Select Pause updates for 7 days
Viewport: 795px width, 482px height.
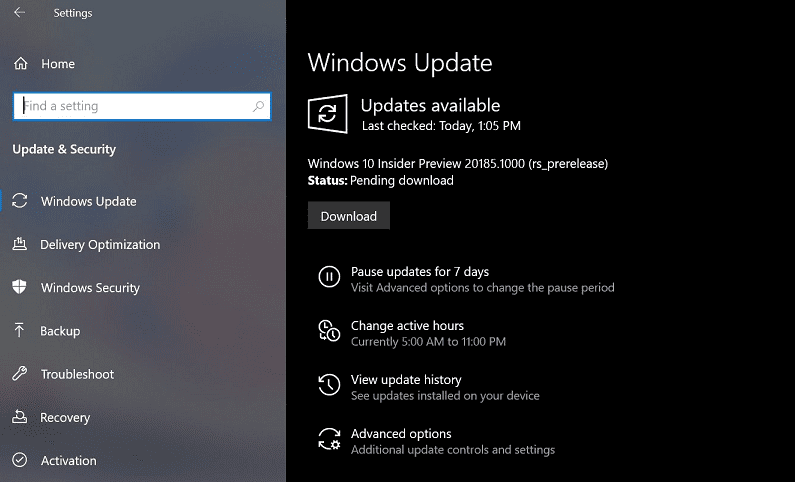(x=420, y=272)
